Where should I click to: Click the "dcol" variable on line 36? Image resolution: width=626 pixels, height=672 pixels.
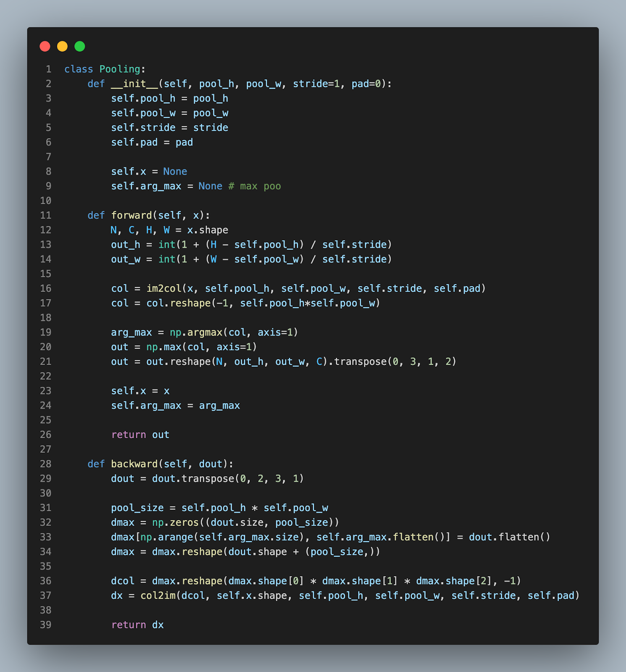pyautogui.click(x=123, y=581)
